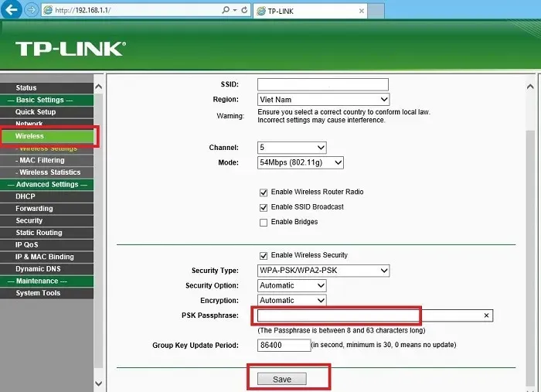Open IP & MAC Binding in the sidebar

[46, 257]
